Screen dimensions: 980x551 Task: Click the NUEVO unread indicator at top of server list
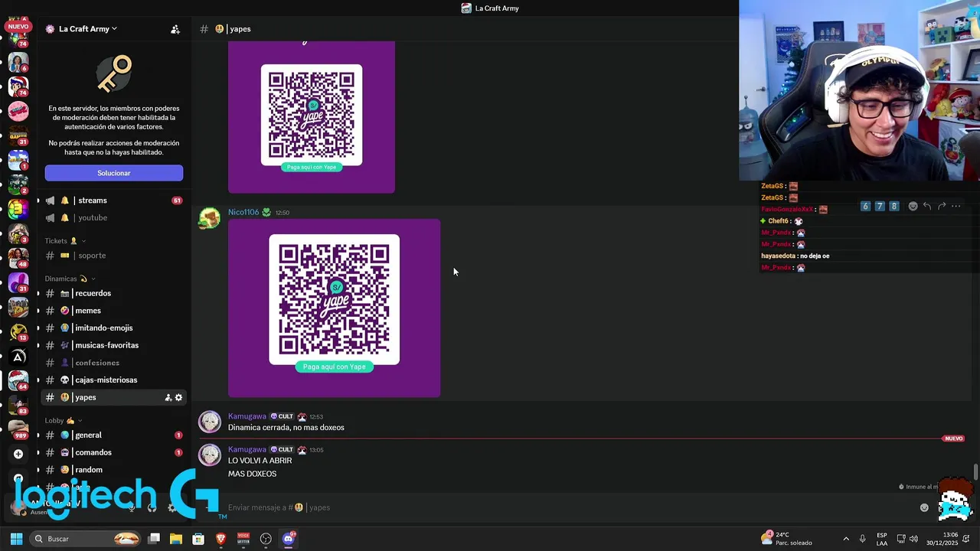[18, 26]
